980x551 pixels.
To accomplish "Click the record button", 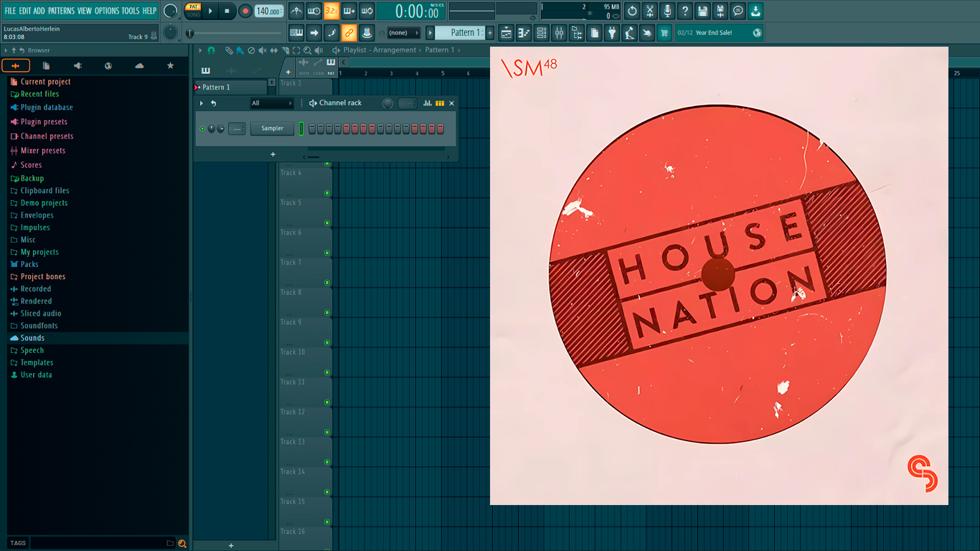I will pos(245,11).
